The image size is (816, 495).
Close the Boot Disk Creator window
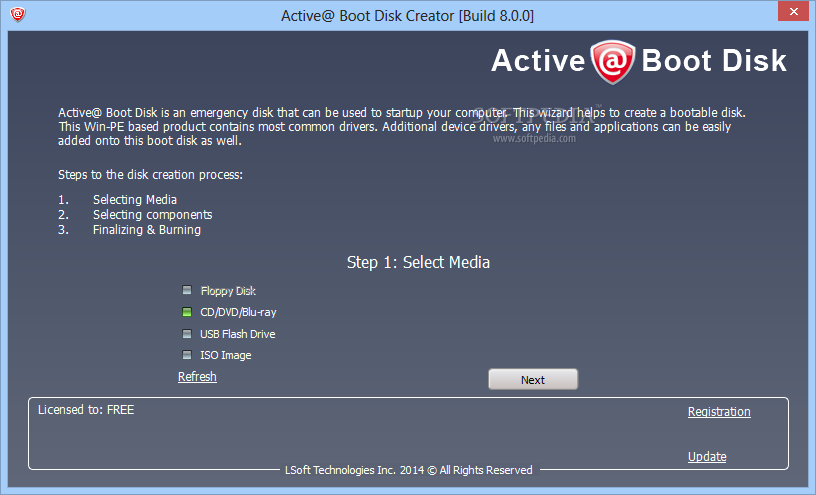tap(794, 11)
